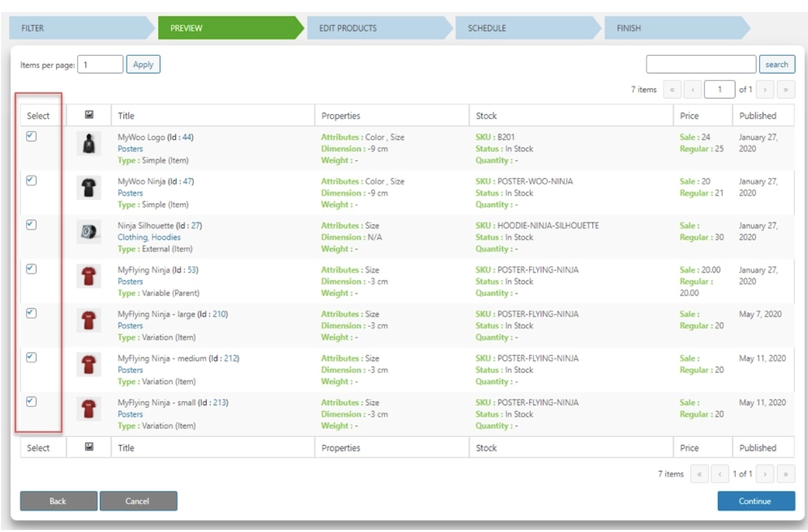This screenshot has width=808, height=532.
Task: Open the MyWoo Logo hoodie thumbnail
Action: tap(89, 144)
